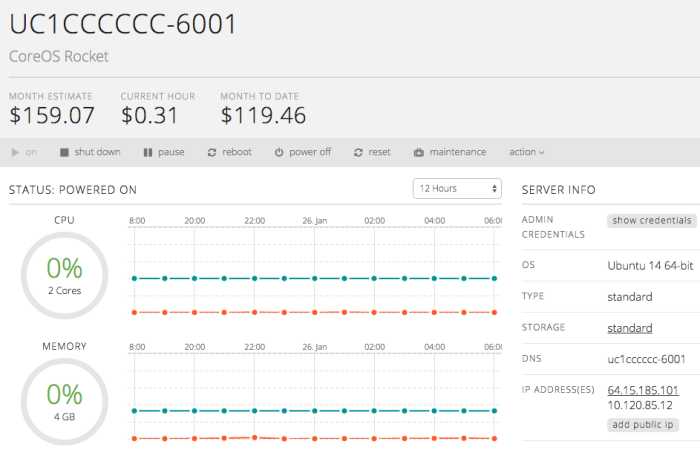Screen dimensions: 700x450
Task: Click the Memory 0% usage gauge
Action: click(x=64, y=399)
